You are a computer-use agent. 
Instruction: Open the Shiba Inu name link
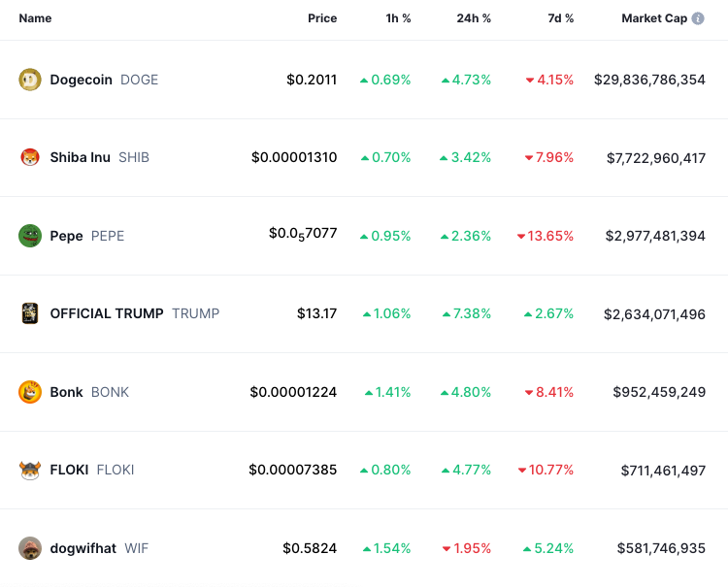tap(80, 157)
